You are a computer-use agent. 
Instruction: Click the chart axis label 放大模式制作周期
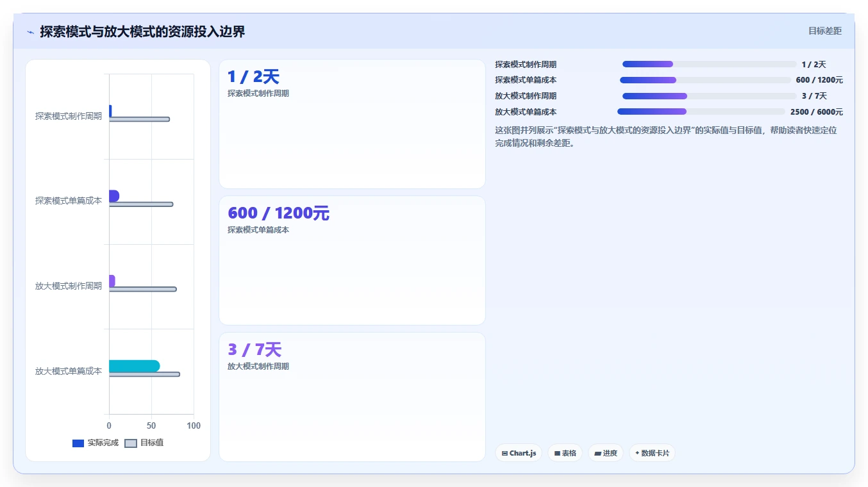pyautogui.click(x=69, y=286)
